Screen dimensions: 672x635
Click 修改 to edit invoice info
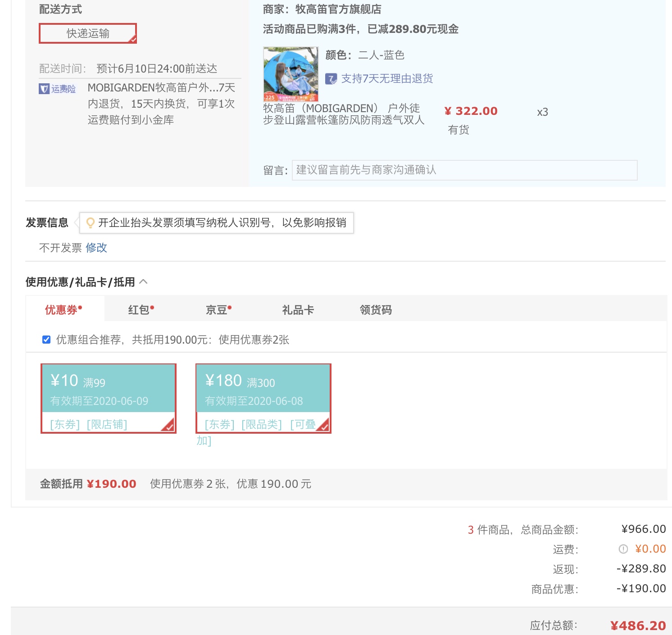click(x=96, y=248)
